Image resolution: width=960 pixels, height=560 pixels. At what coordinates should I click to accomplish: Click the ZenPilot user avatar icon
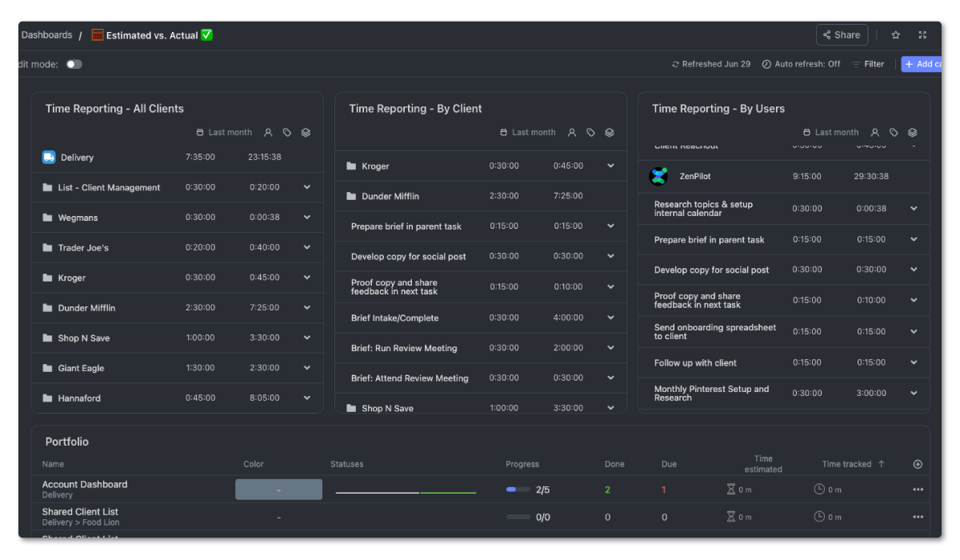(659, 176)
